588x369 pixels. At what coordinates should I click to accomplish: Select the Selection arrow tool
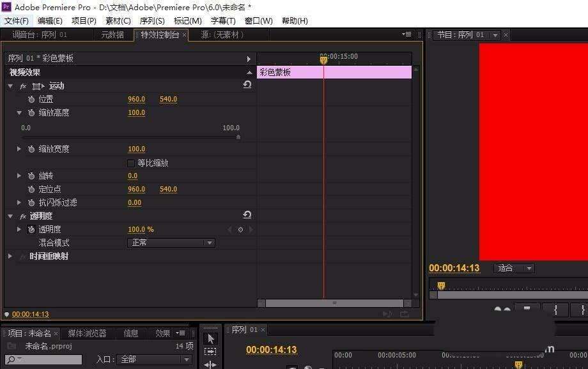coord(210,338)
